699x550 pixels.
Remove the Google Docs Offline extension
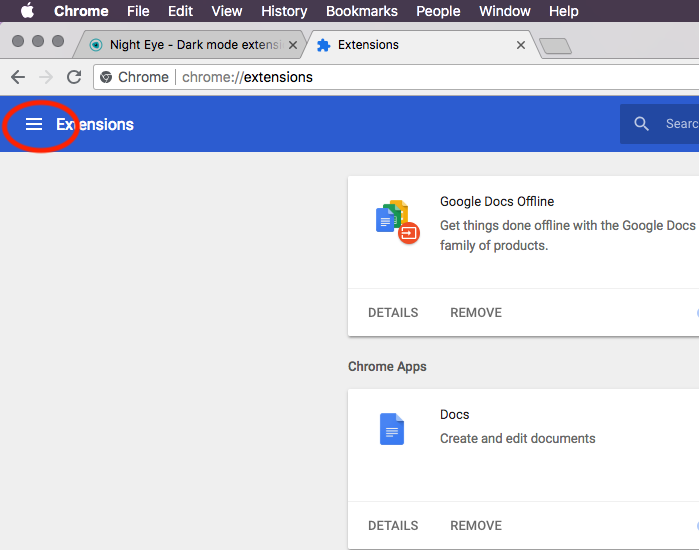pyautogui.click(x=476, y=312)
